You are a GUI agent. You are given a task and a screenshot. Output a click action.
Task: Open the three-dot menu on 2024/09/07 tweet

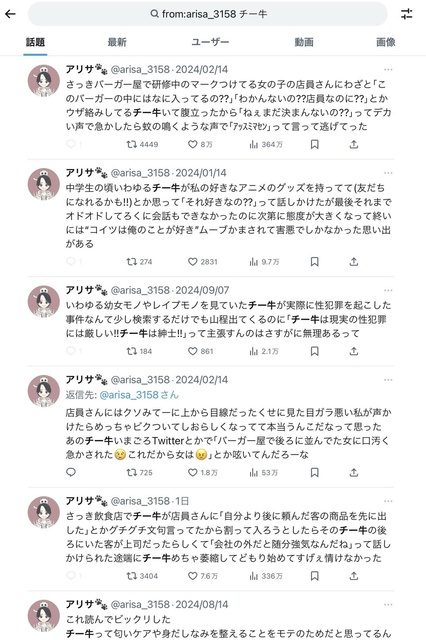coord(388,291)
